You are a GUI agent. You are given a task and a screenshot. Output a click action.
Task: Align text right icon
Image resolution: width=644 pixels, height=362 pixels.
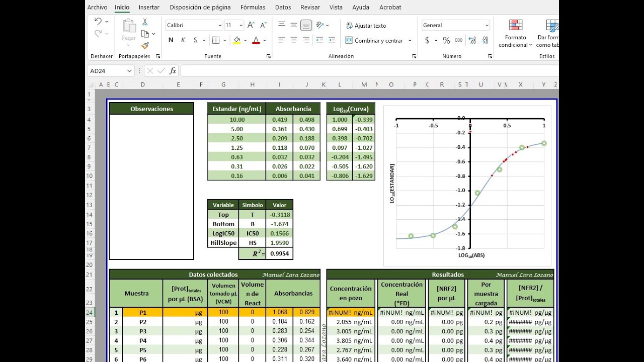pyautogui.click(x=306, y=40)
